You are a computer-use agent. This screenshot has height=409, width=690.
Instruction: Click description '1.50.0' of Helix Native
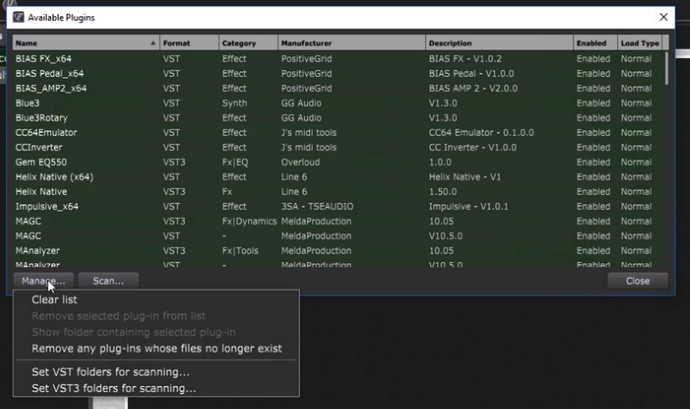pos(443,192)
